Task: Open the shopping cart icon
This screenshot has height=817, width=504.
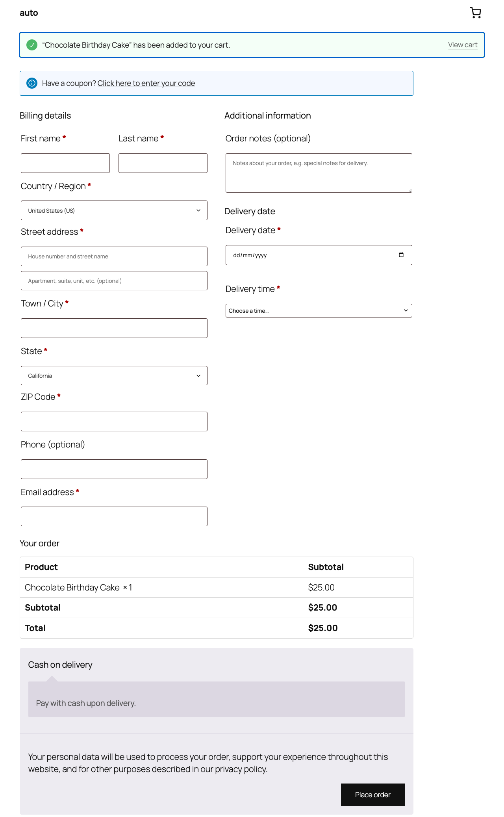Action: [476, 13]
